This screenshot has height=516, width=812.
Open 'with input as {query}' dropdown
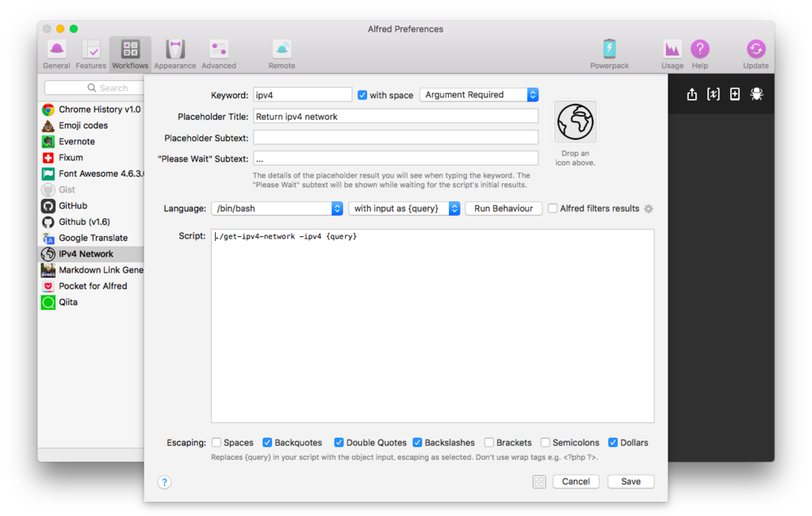(x=404, y=208)
